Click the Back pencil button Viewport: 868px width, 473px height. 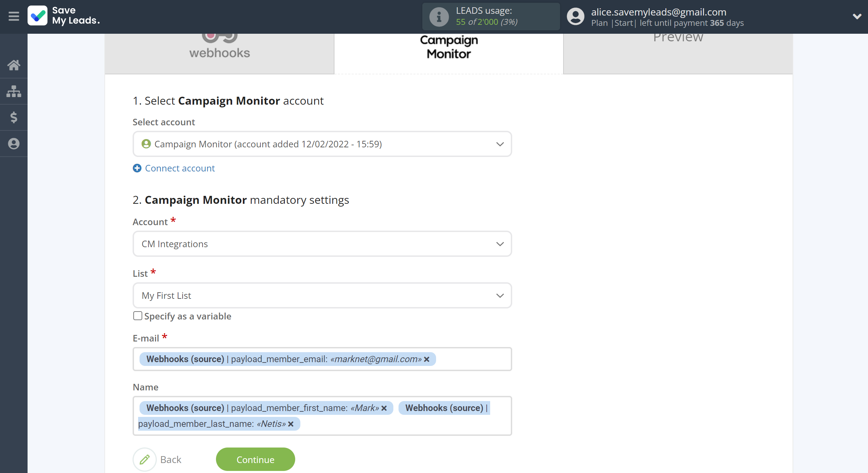click(145, 459)
